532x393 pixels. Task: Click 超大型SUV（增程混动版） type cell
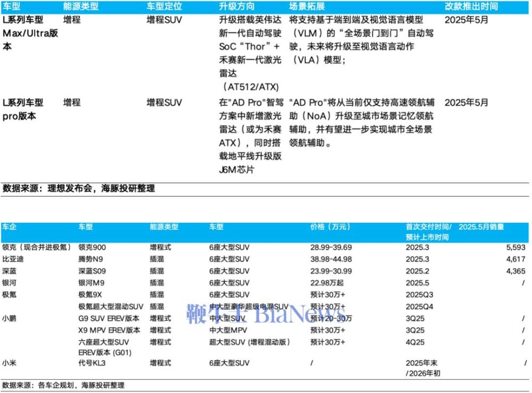tap(250, 342)
